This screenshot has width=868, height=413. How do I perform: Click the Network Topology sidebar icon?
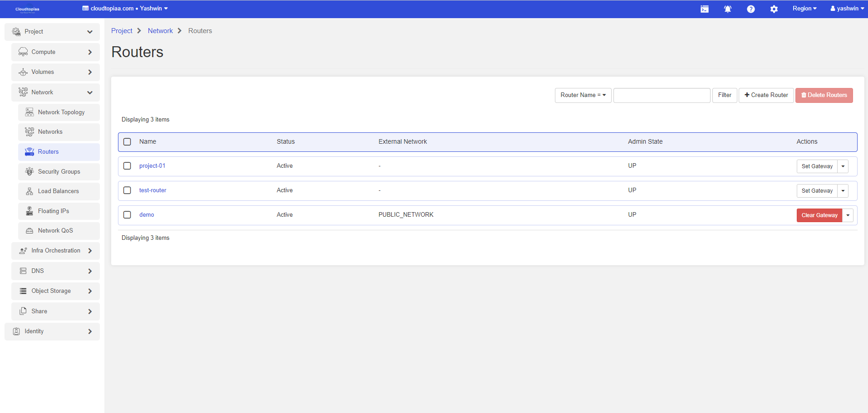point(29,112)
